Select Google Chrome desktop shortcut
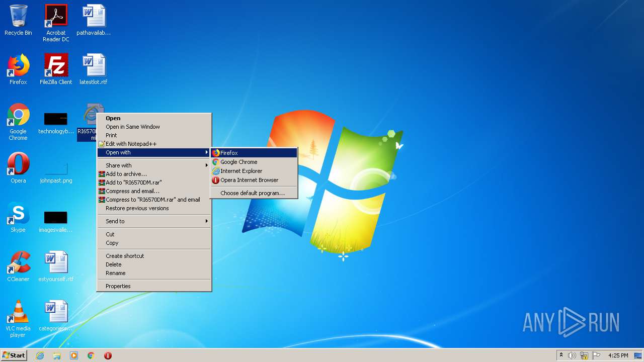The height and width of the screenshot is (362, 644). tap(18, 122)
